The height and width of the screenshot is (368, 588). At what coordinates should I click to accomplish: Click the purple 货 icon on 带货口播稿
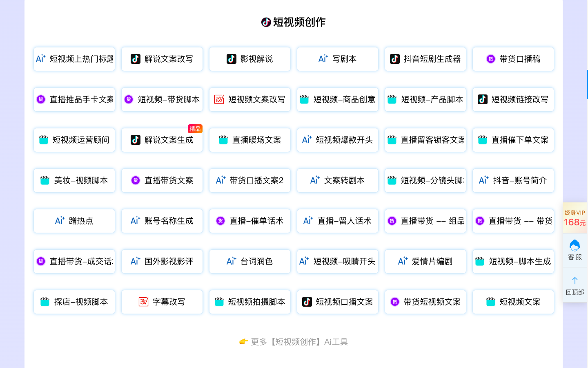(x=491, y=59)
